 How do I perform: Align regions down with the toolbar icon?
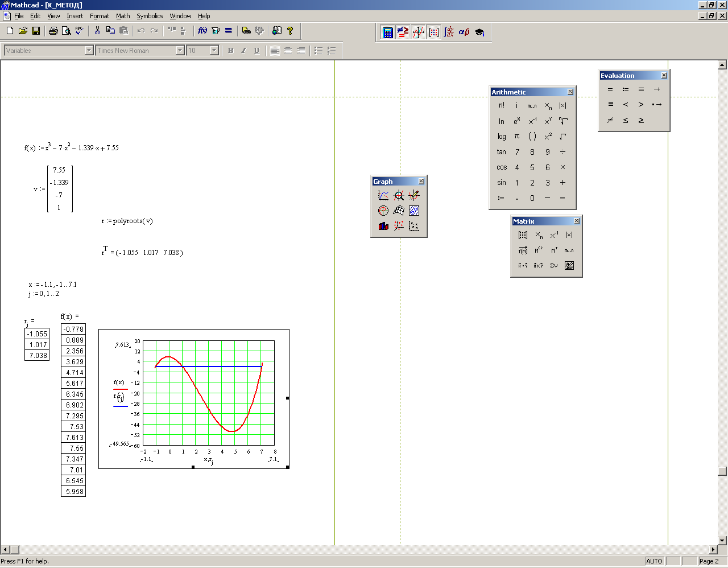(183, 31)
